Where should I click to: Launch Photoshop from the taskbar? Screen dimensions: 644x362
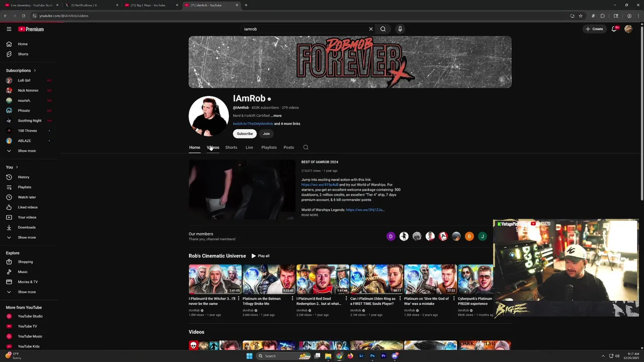click(372, 356)
